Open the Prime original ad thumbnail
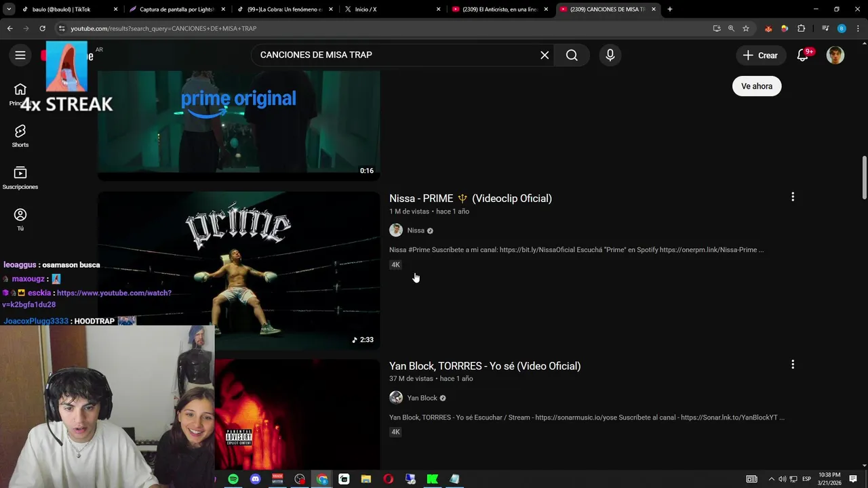Viewport: 868px width, 488px height. (x=239, y=125)
